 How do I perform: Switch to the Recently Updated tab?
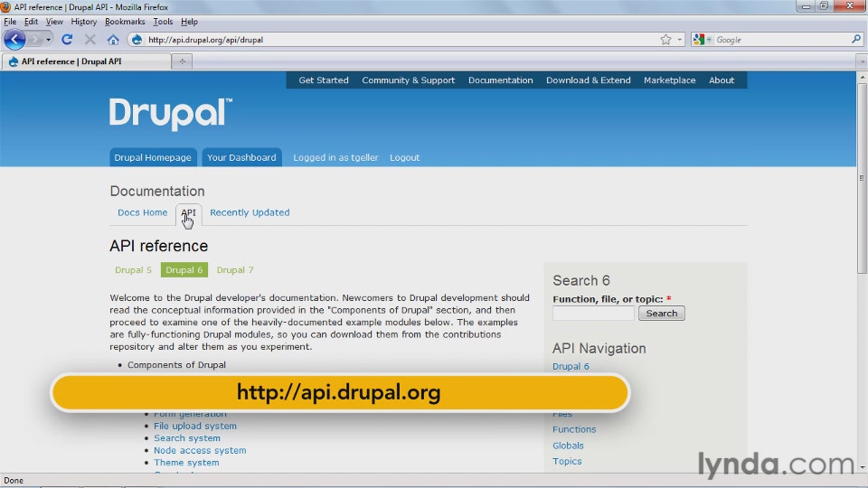(x=250, y=212)
